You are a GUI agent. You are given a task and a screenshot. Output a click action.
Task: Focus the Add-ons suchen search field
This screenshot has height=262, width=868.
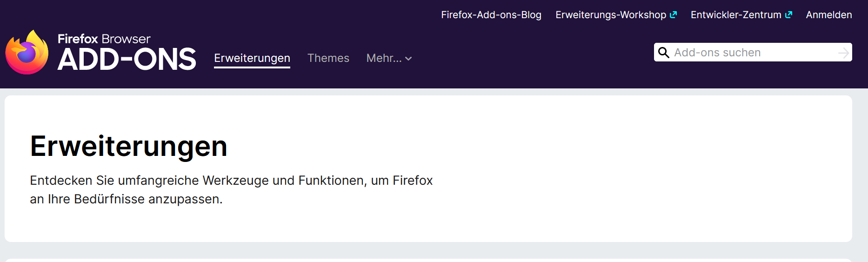[x=753, y=53]
